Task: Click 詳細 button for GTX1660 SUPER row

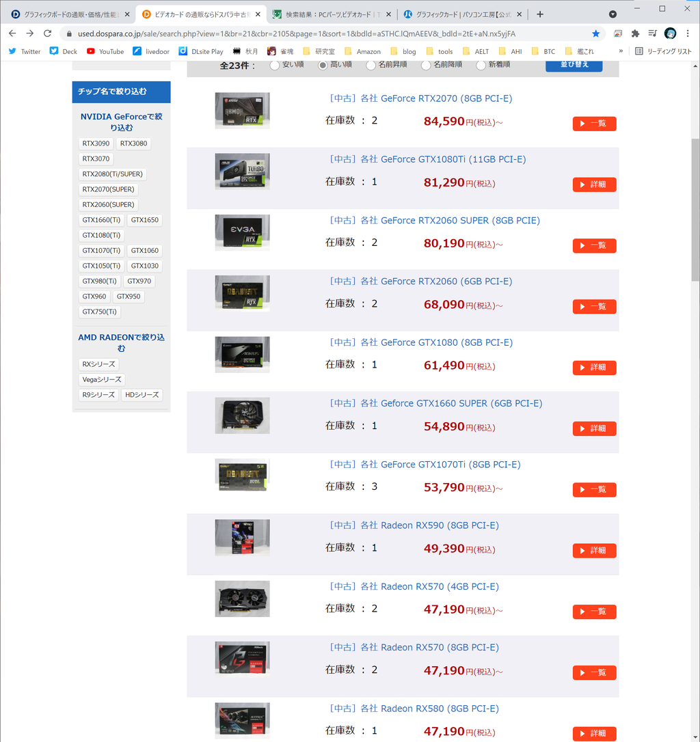Action: click(x=594, y=428)
